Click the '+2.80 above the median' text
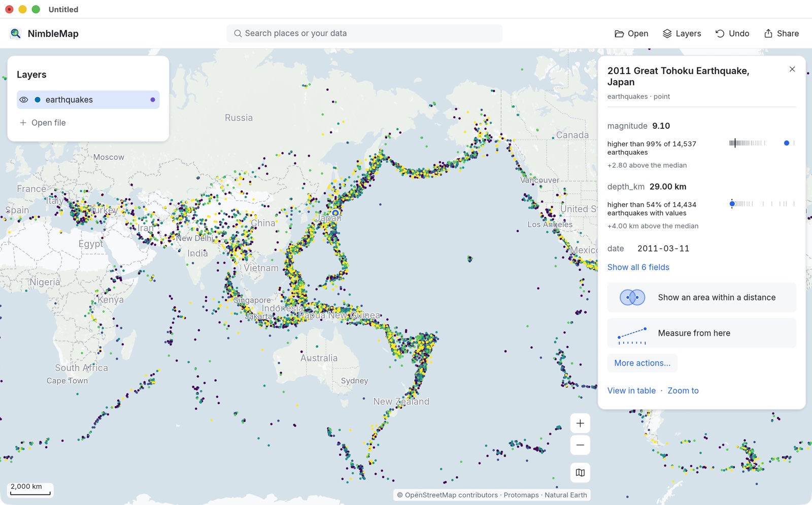 click(647, 165)
